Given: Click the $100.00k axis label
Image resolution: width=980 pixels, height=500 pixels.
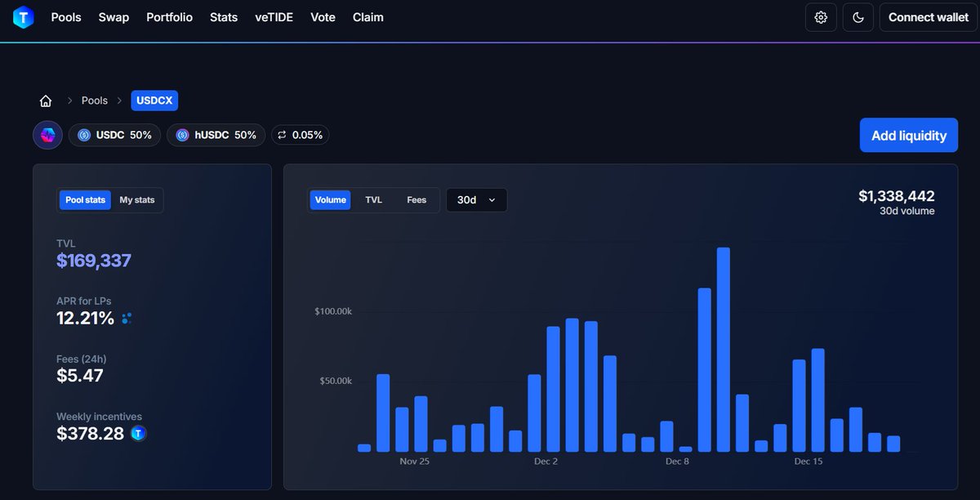Looking at the screenshot, I should [333, 312].
